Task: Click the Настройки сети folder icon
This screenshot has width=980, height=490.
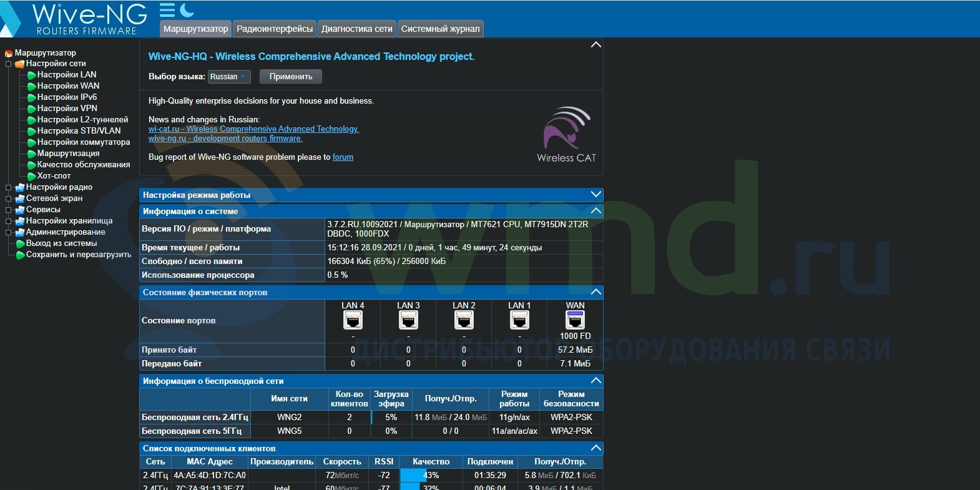Action: [20, 64]
